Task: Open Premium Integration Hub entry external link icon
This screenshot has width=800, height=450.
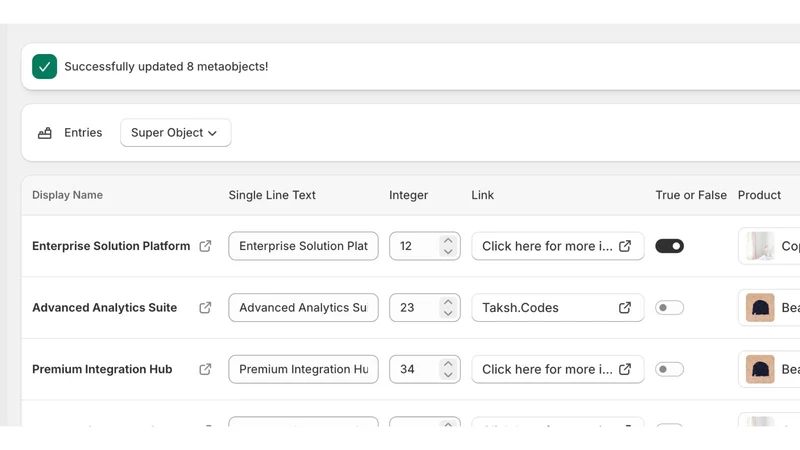Action: point(205,369)
